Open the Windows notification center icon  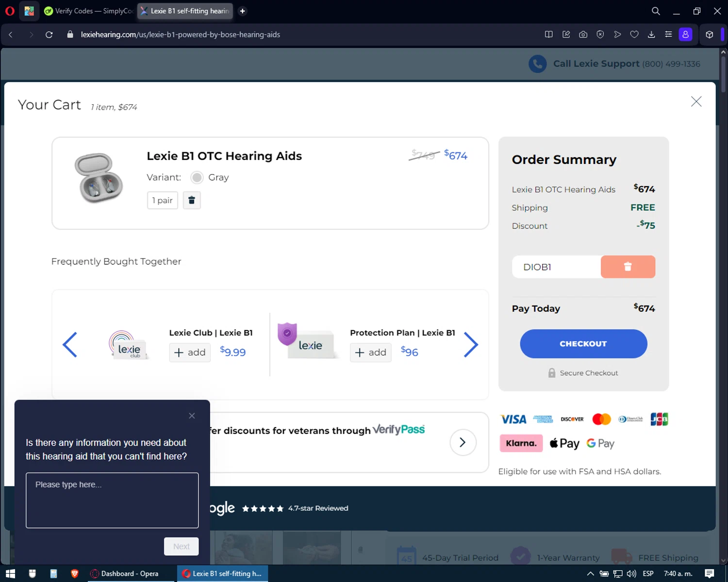pos(709,574)
